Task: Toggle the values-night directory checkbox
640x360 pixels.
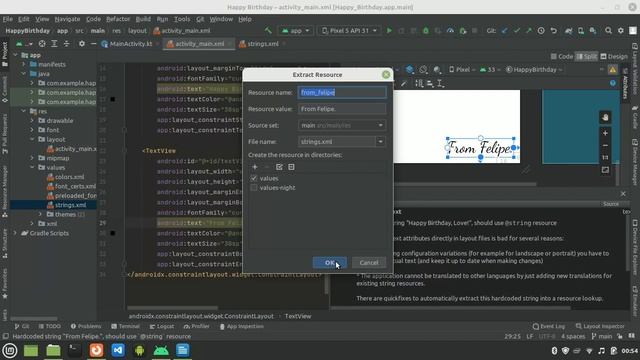Action: coord(254,188)
